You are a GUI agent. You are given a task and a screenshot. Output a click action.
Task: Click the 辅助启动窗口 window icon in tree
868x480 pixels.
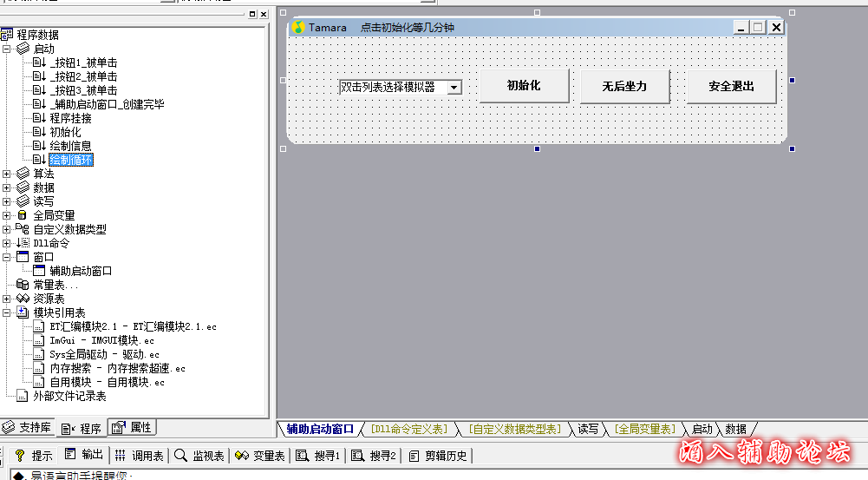coord(39,271)
